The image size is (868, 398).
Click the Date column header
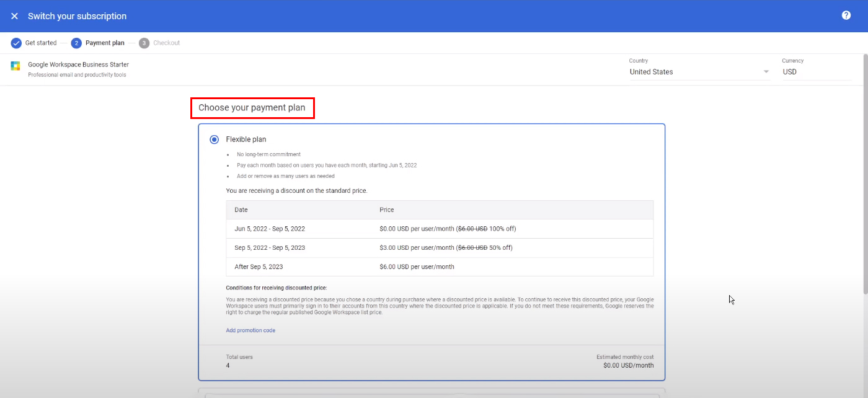(x=241, y=210)
